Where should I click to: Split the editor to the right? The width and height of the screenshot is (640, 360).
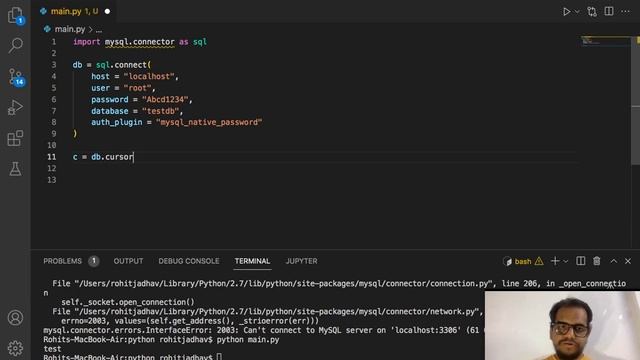609,11
